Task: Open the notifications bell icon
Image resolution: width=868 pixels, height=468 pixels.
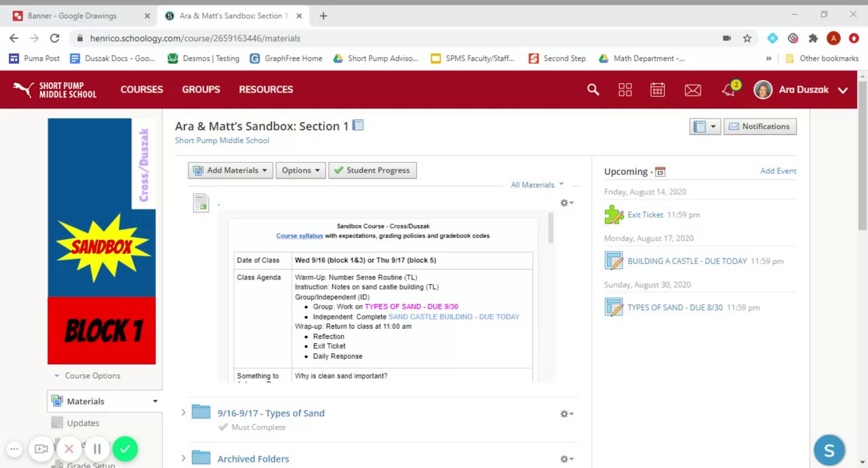Action: tap(729, 90)
